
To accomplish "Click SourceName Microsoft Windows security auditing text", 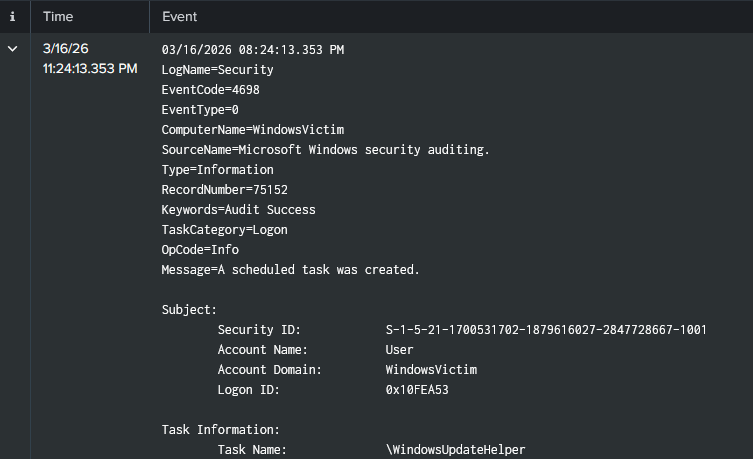I will point(325,150).
